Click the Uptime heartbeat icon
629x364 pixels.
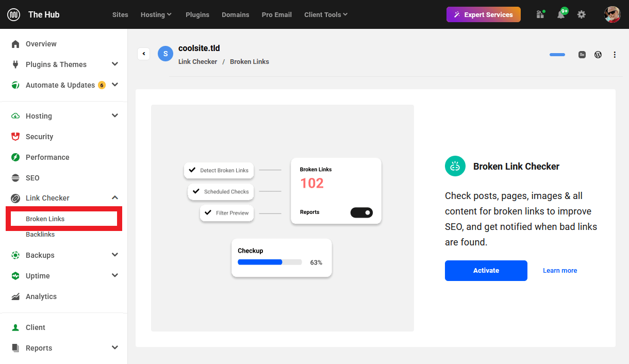point(15,276)
